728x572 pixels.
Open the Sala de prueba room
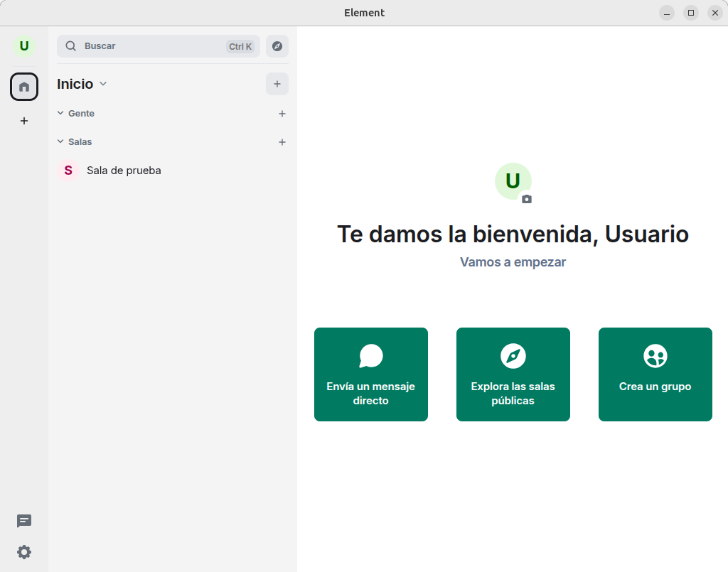[124, 171]
